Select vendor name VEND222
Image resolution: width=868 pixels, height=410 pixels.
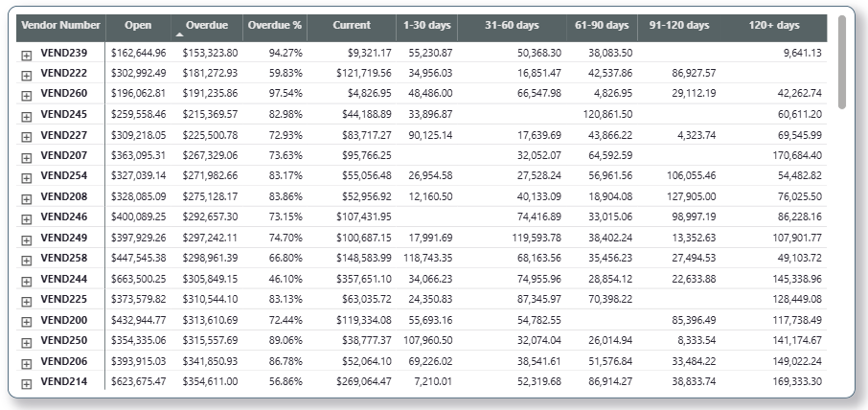pos(63,74)
